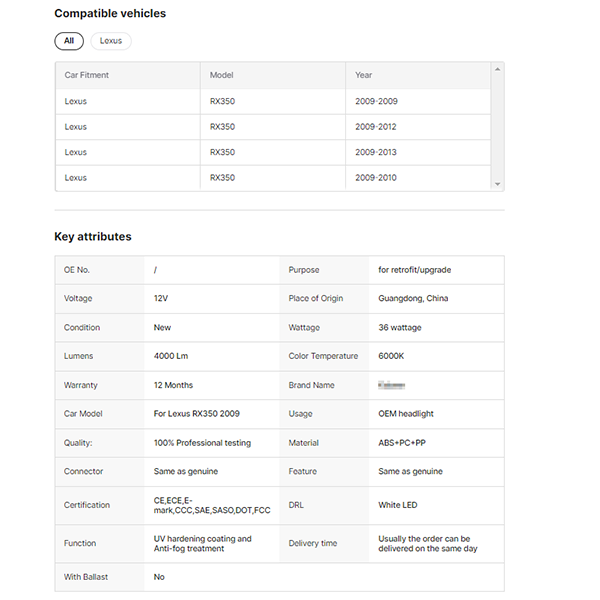Click the Year column header
The height and width of the screenshot is (600, 600).
point(364,75)
